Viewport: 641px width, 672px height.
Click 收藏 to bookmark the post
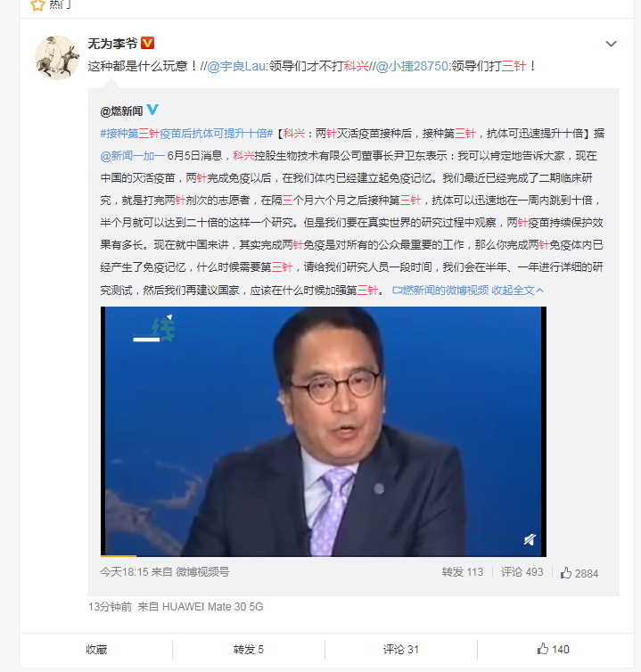coord(96,650)
